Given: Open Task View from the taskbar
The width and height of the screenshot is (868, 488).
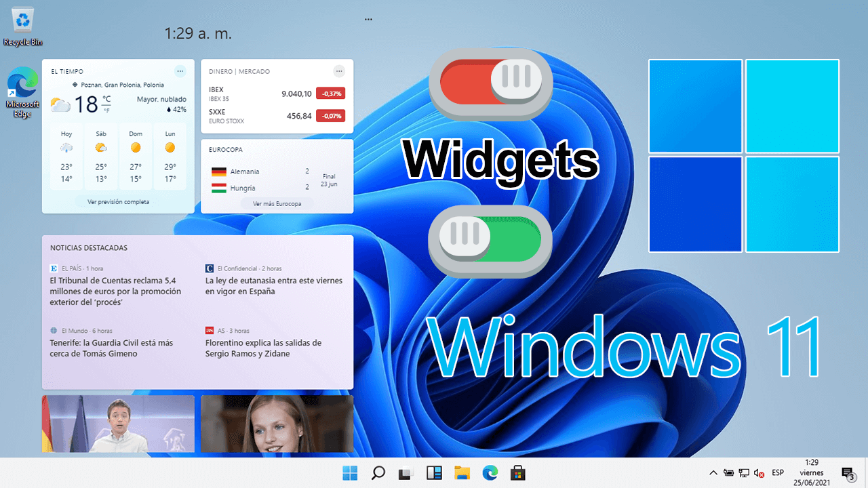Looking at the screenshot, I should (406, 473).
